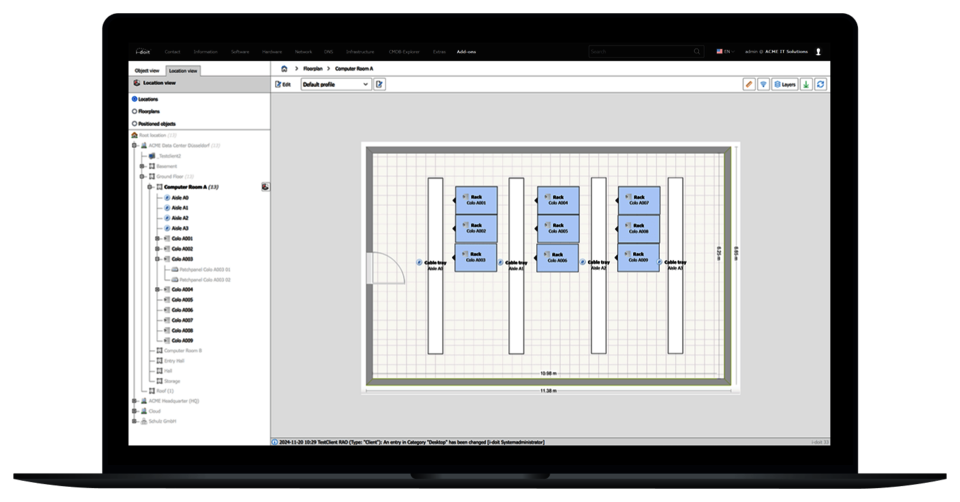Expand the ACME Headquarter (HQ) node

click(133, 401)
